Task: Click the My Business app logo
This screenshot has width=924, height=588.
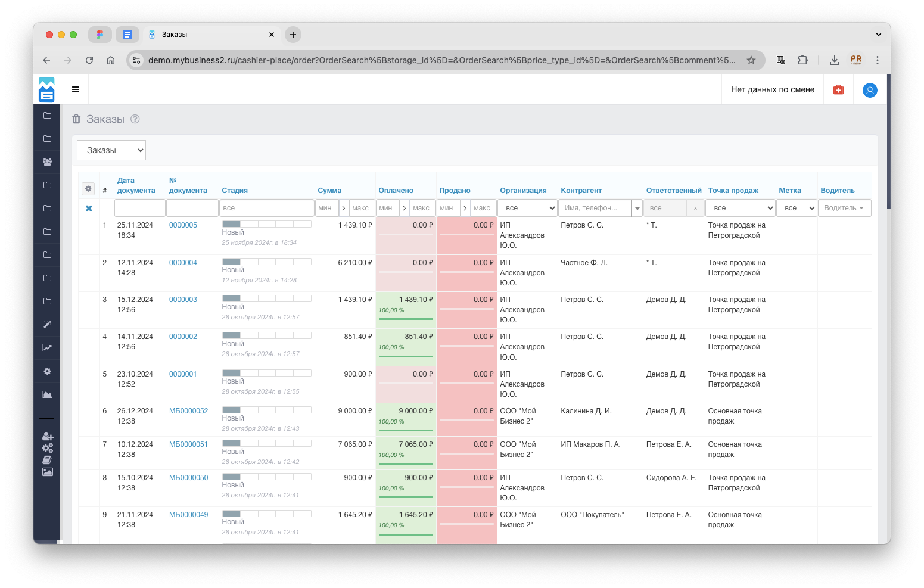Action: (x=46, y=90)
